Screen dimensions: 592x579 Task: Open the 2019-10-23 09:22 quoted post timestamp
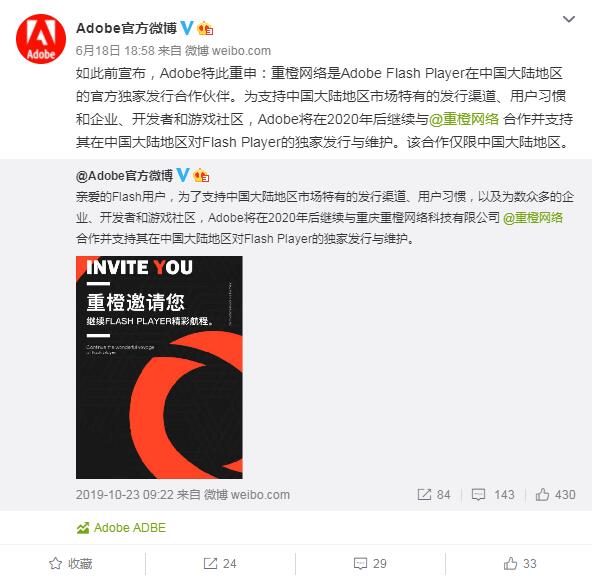click(x=125, y=495)
